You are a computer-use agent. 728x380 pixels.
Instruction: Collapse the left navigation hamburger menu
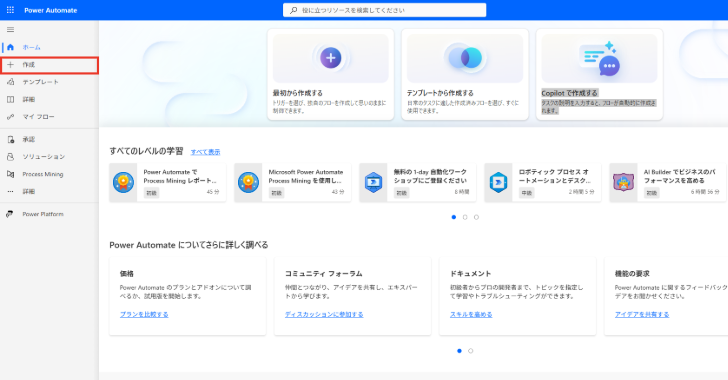click(x=10, y=30)
